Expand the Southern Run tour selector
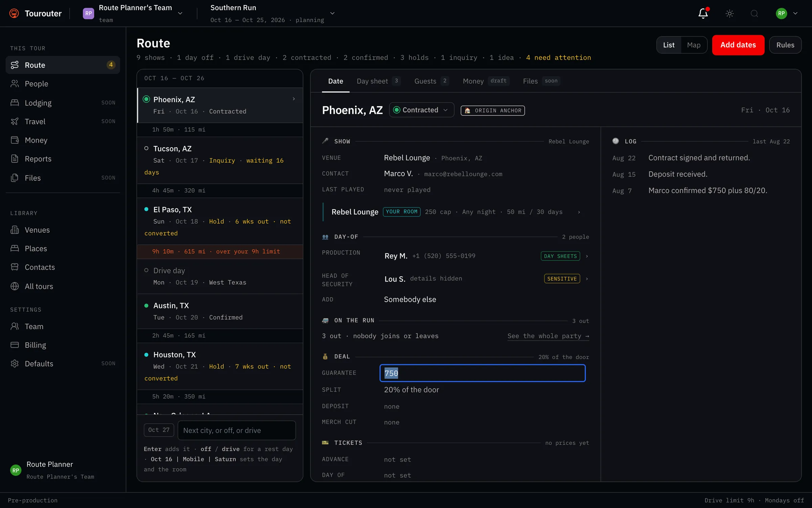The height and width of the screenshot is (508, 812). click(x=272, y=13)
